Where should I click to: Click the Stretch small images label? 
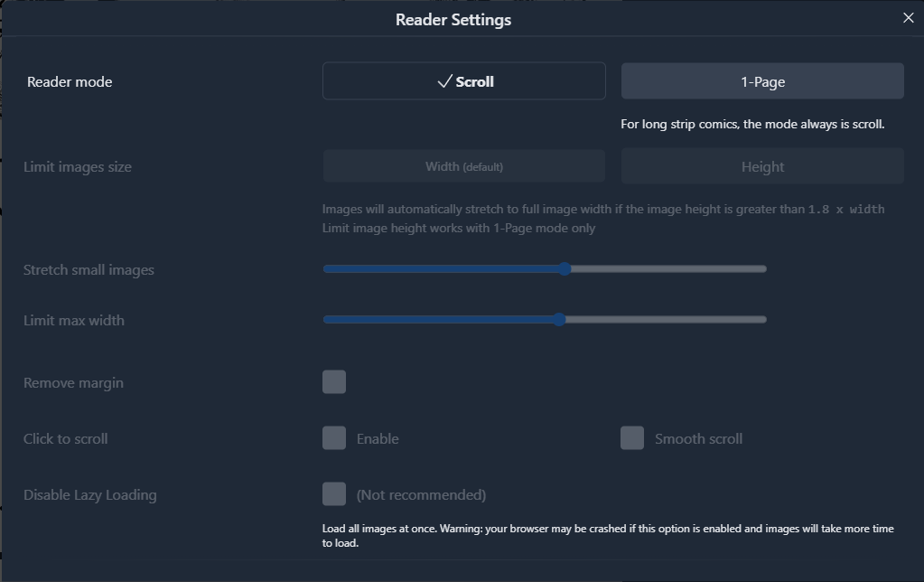pyautogui.click(x=89, y=270)
